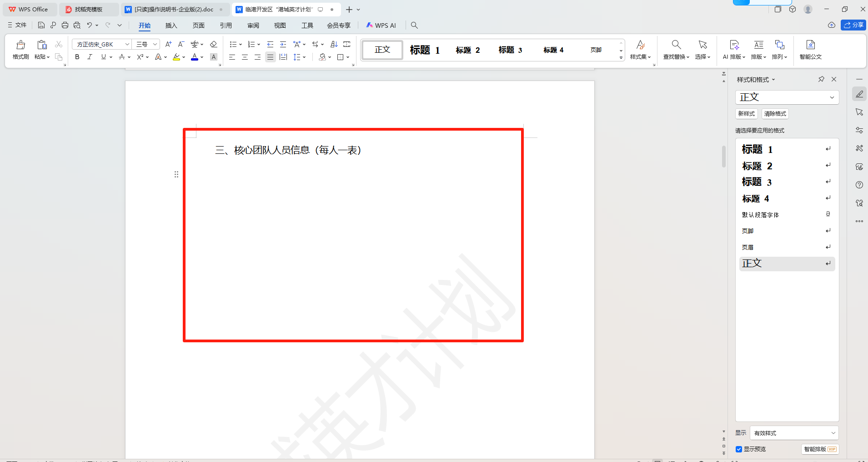Switch to the 插入 ribbon tab
The image size is (868, 462).
click(171, 25)
